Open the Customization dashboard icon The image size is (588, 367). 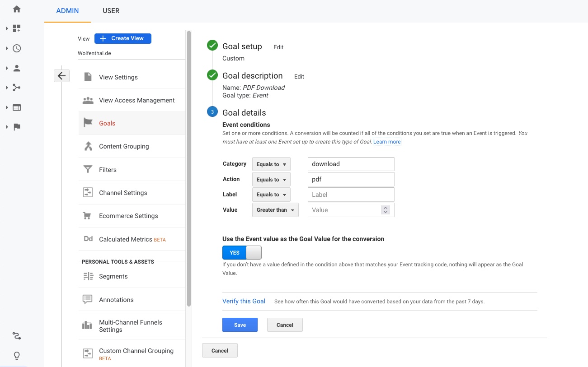click(x=17, y=29)
